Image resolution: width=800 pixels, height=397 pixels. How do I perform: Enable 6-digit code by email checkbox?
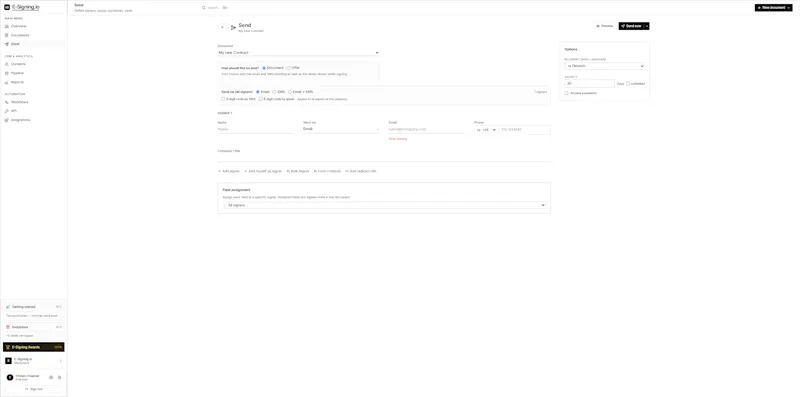pos(261,99)
